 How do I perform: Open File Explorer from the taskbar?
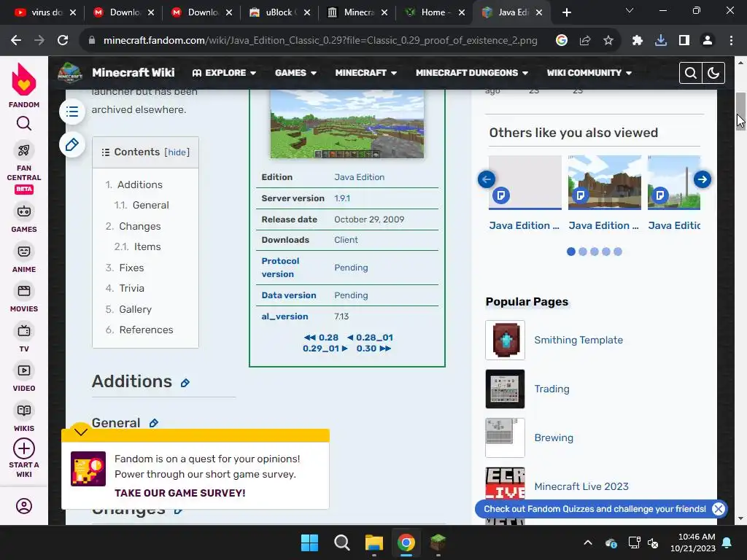tap(374, 542)
